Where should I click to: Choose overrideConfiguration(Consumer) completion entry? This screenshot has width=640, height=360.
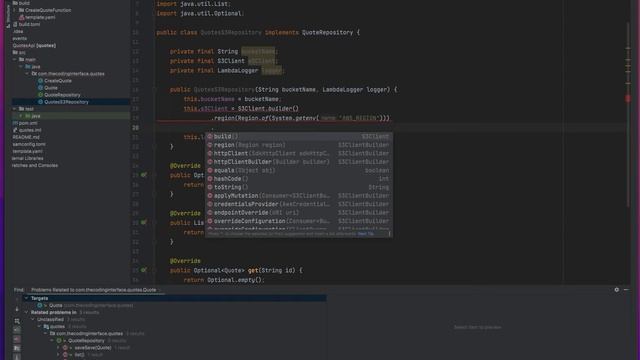tap(299, 221)
